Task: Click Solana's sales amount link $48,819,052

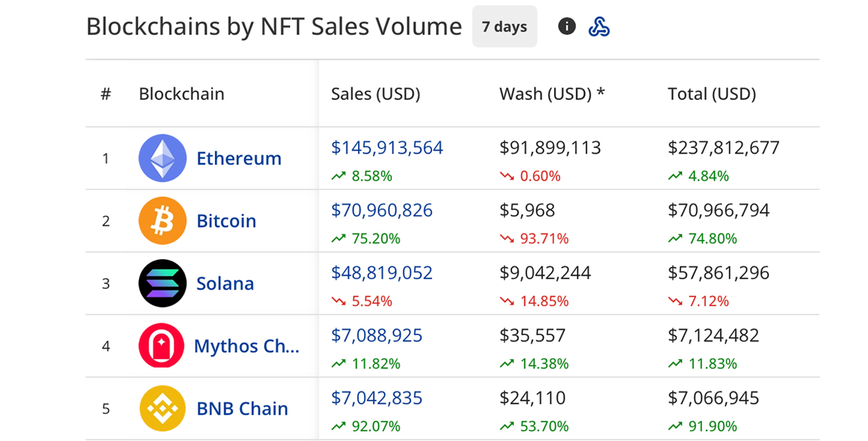Action: coord(382,273)
